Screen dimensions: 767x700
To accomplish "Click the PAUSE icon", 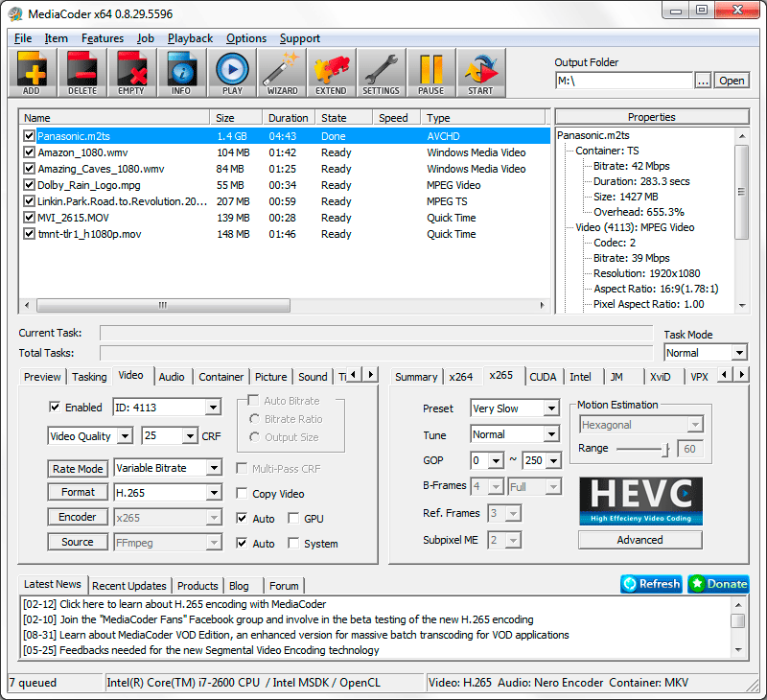I will pos(431,72).
